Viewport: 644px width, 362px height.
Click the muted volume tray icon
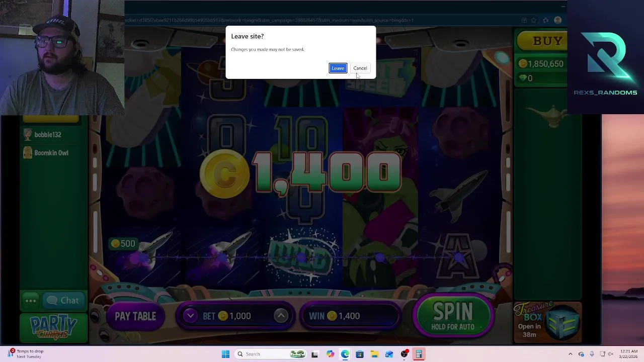611,354
